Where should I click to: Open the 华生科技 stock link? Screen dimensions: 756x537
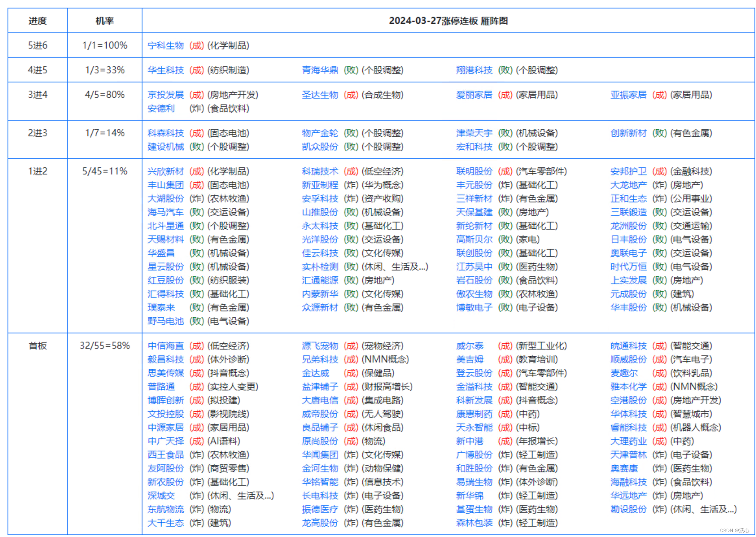(x=166, y=70)
